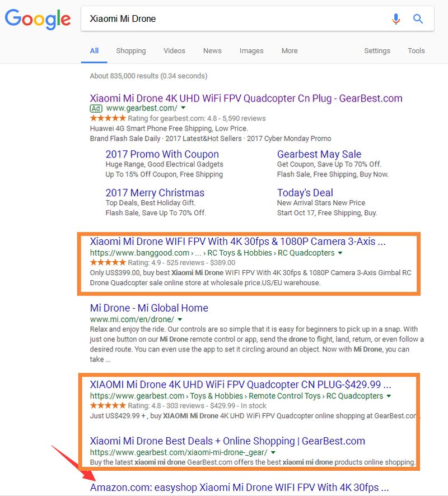Click the Ad badge on GearBest listing

coord(96,109)
